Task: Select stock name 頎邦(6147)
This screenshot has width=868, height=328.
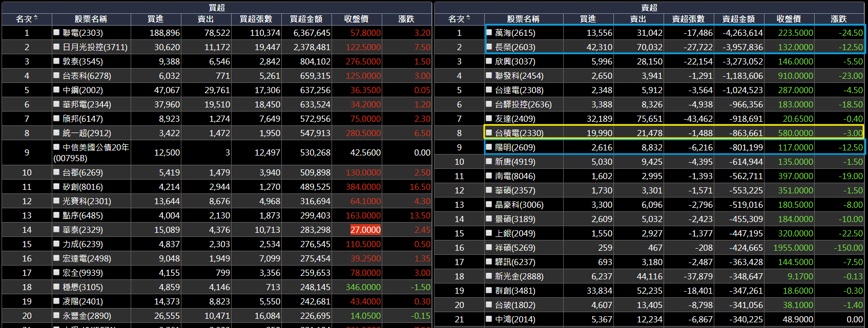Action: pos(82,119)
